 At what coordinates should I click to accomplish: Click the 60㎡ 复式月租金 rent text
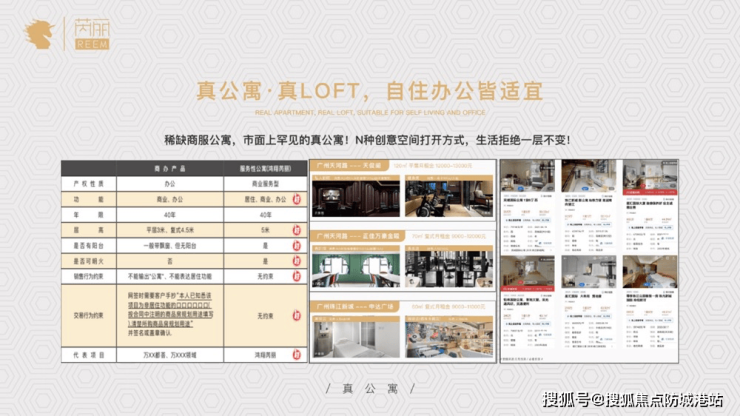(448, 306)
